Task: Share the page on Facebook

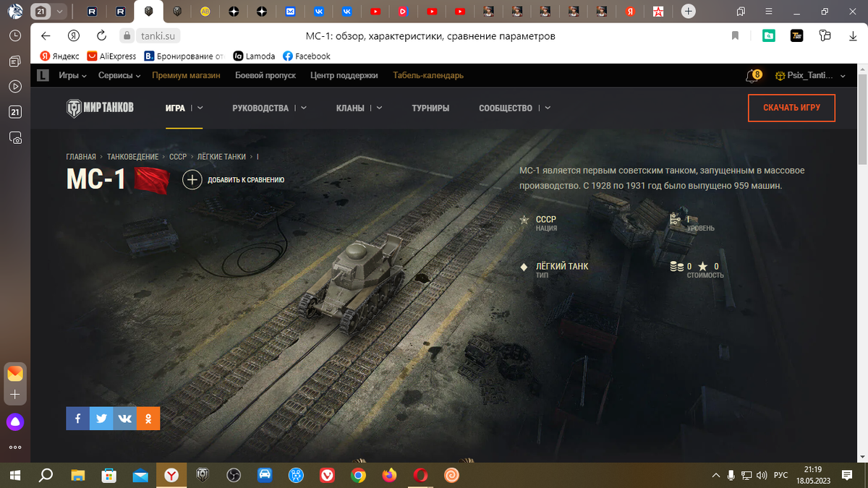Action: [77, 419]
